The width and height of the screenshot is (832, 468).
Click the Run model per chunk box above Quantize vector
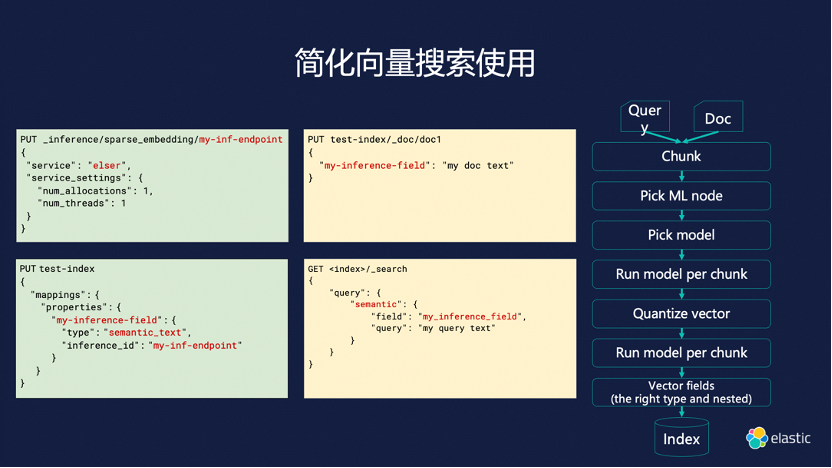[681, 274]
